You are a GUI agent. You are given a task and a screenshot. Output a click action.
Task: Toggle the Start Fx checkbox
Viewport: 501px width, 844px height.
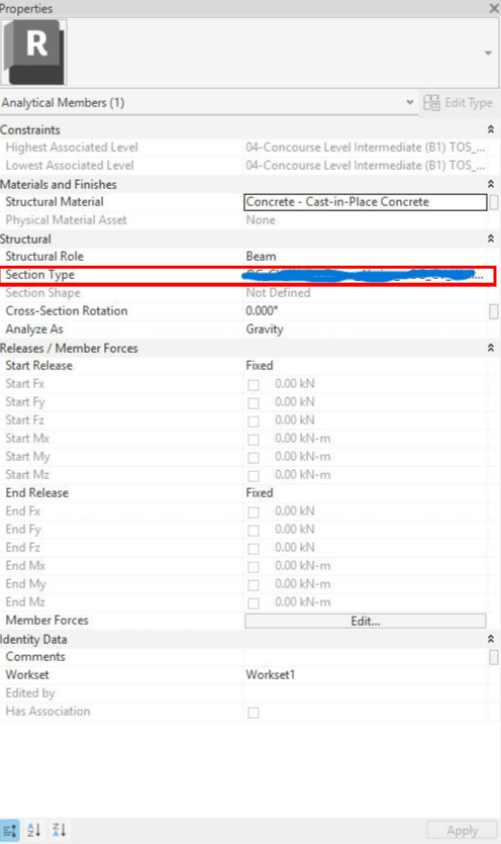coord(253,385)
